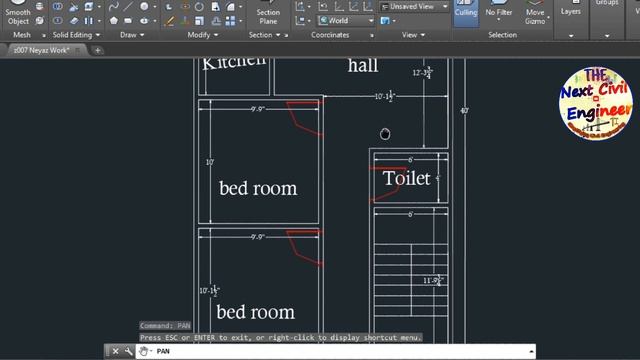Open the Mesh panel dialog launcher arrow
The width and height of the screenshot is (640, 360).
[44, 36]
